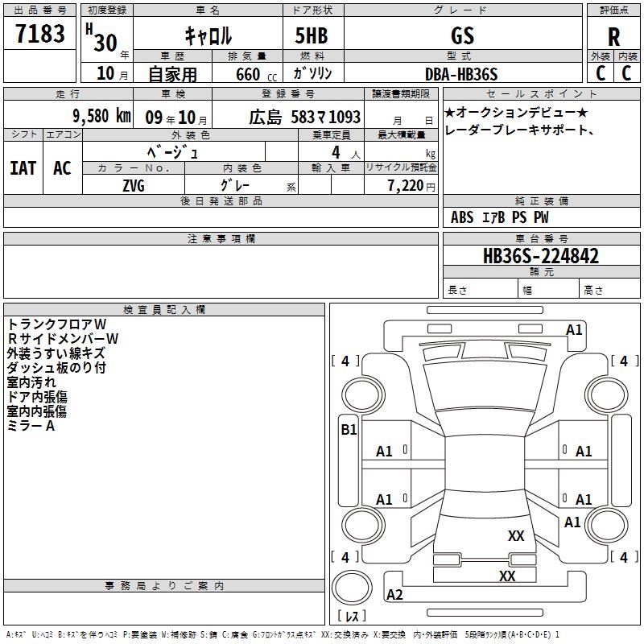Click the displacement value 660 cc
The width and height of the screenshot is (644, 644).
pos(256,74)
